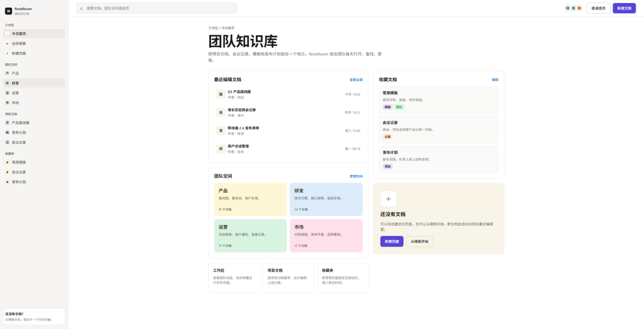Screen dimensions: 644x329
Task: Open the 查看全部 link
Action: tap(356, 80)
